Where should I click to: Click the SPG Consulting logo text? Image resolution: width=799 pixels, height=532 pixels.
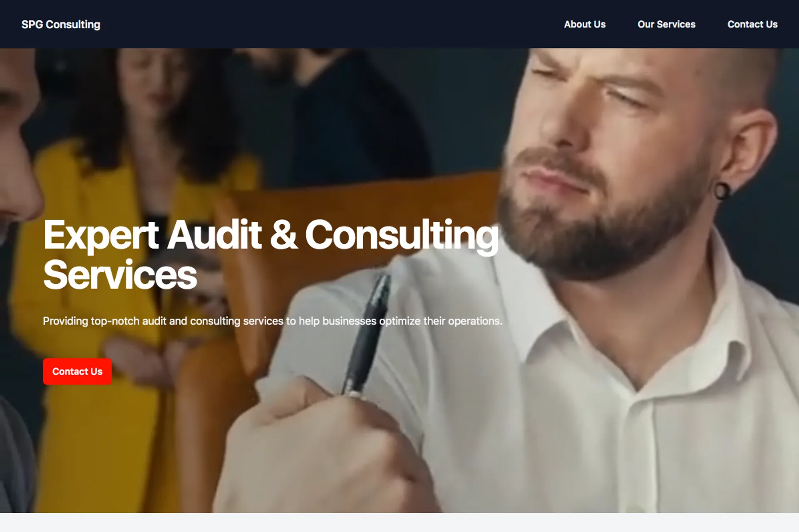(61, 25)
